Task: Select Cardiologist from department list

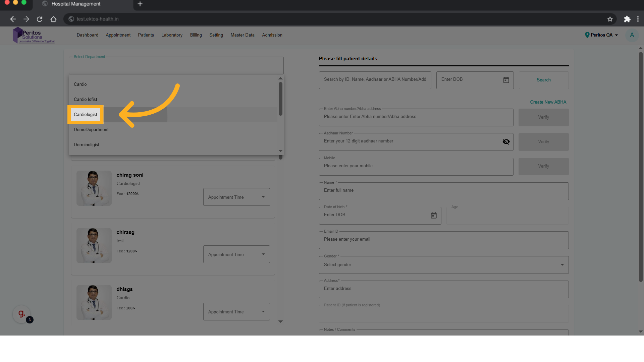Action: [86, 115]
